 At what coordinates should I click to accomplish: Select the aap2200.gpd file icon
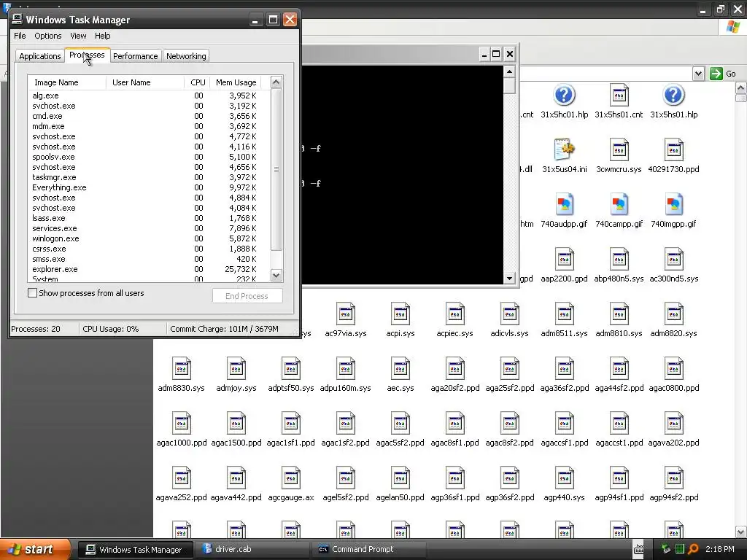564,260
